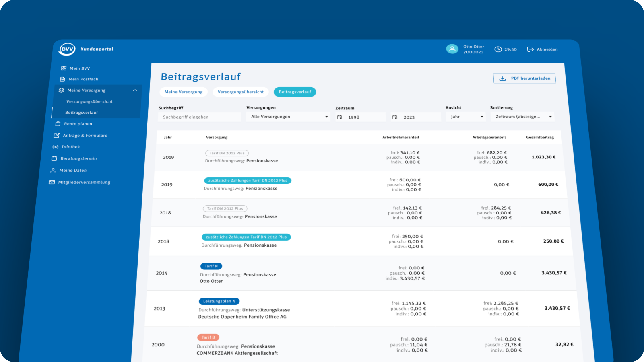Click the Zeitraum start year 1998 field
The image size is (644, 362).
361,117
